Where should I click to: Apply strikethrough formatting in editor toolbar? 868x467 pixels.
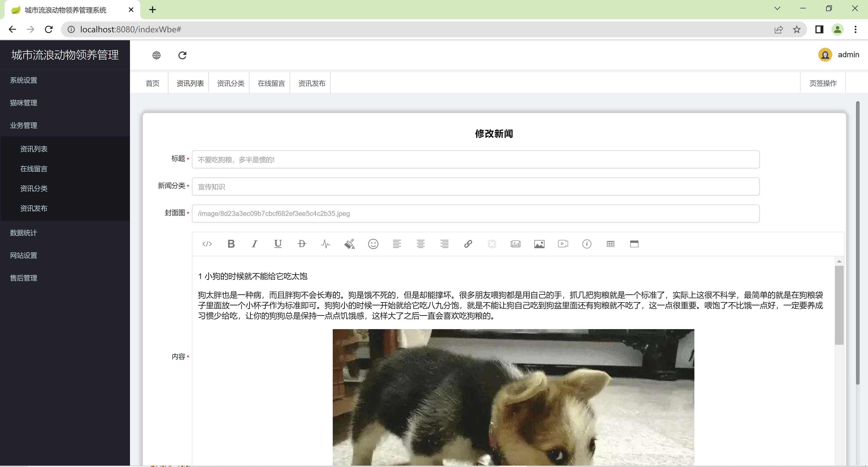click(x=302, y=244)
